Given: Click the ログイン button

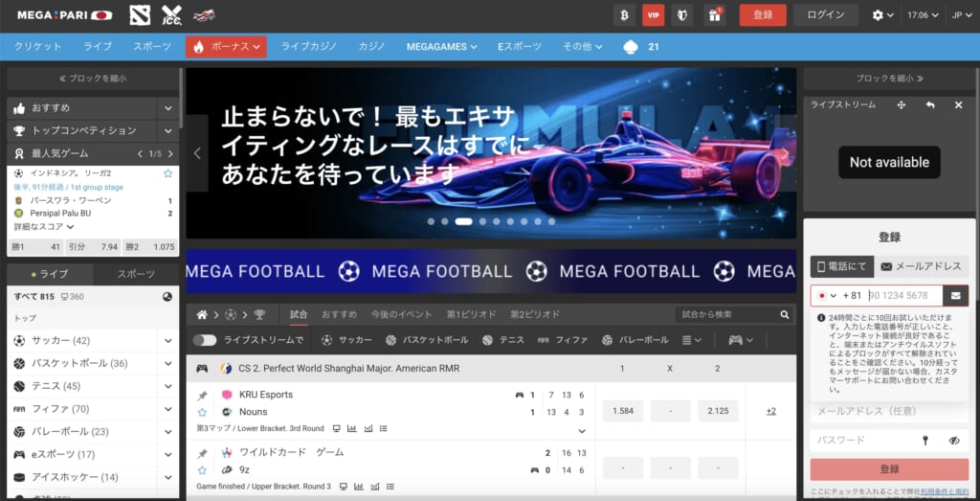Looking at the screenshot, I should (x=826, y=15).
